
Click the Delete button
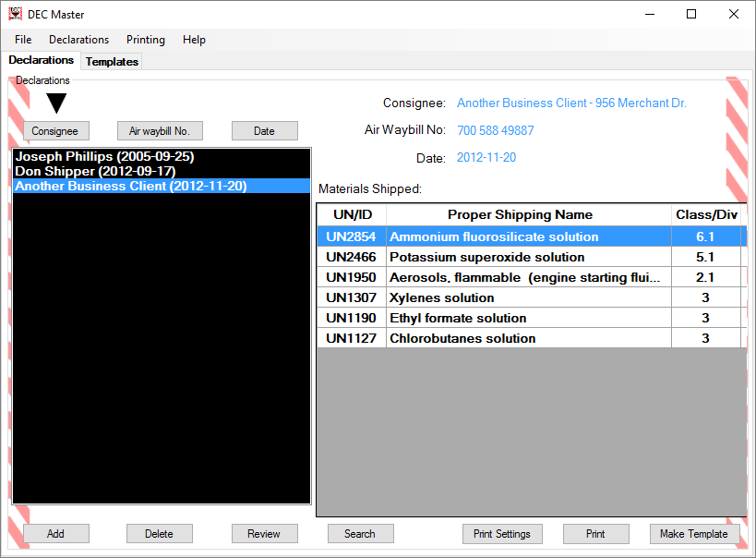[160, 533]
